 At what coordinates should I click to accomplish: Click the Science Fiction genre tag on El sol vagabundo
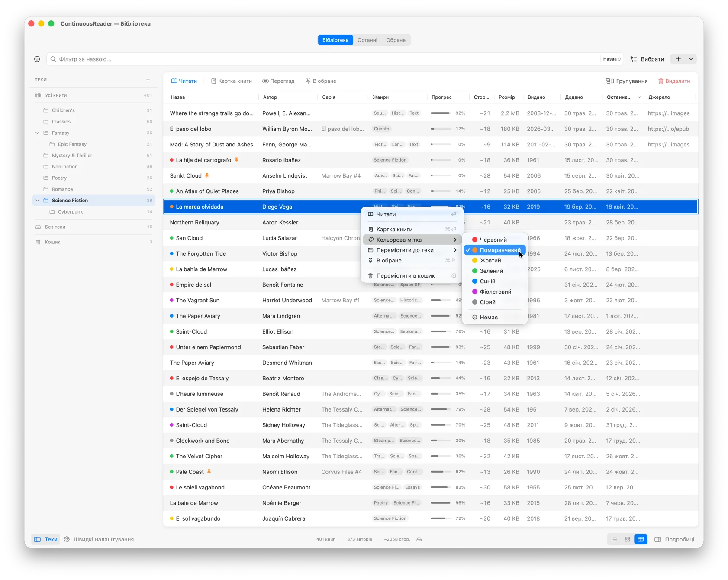390,518
